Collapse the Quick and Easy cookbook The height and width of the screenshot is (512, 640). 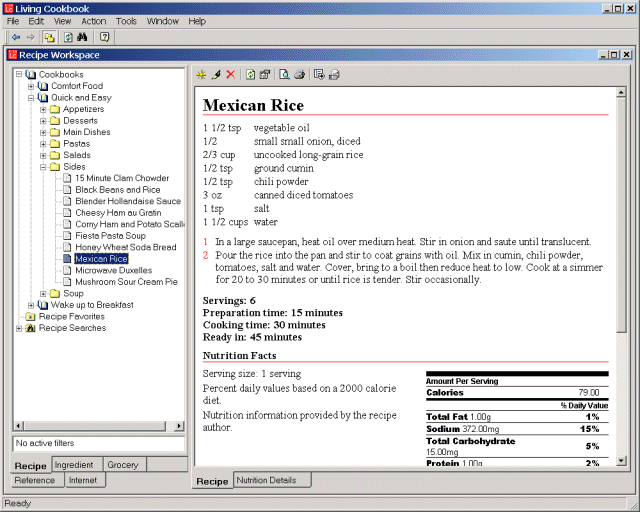coord(31,98)
